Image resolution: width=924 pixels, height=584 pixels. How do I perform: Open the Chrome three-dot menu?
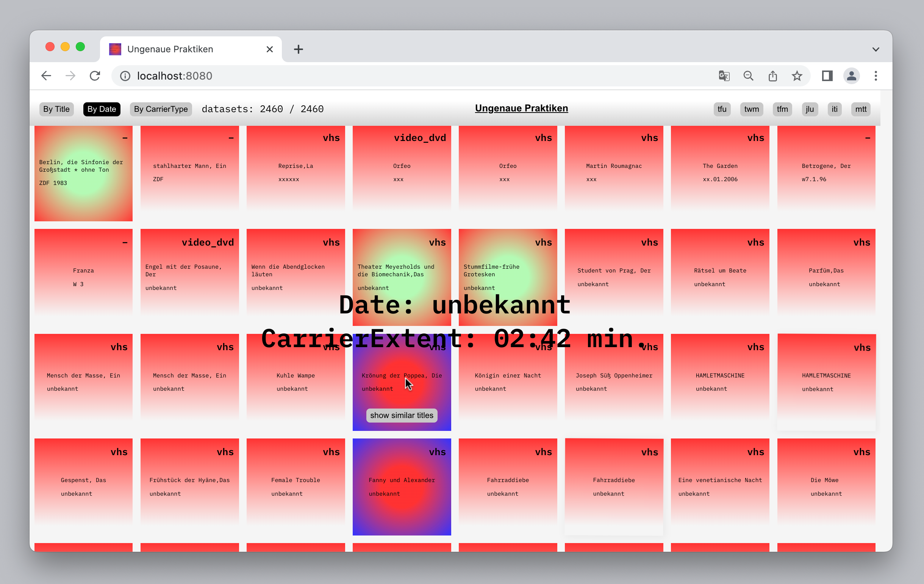click(x=876, y=76)
